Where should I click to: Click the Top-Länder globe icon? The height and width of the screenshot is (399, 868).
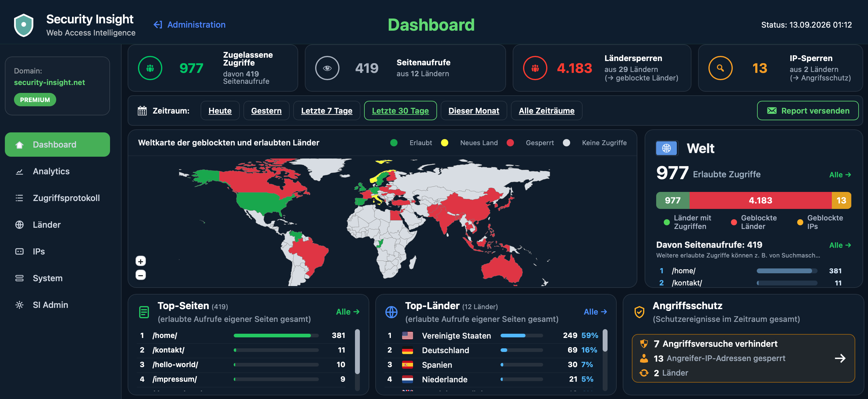coord(391,312)
